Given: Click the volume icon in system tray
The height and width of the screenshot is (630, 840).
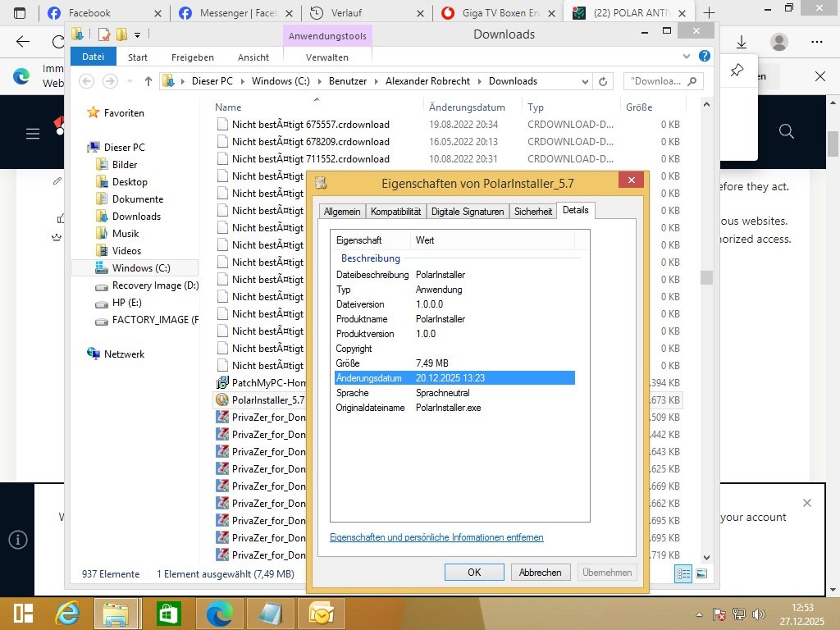Looking at the screenshot, I should (x=758, y=614).
